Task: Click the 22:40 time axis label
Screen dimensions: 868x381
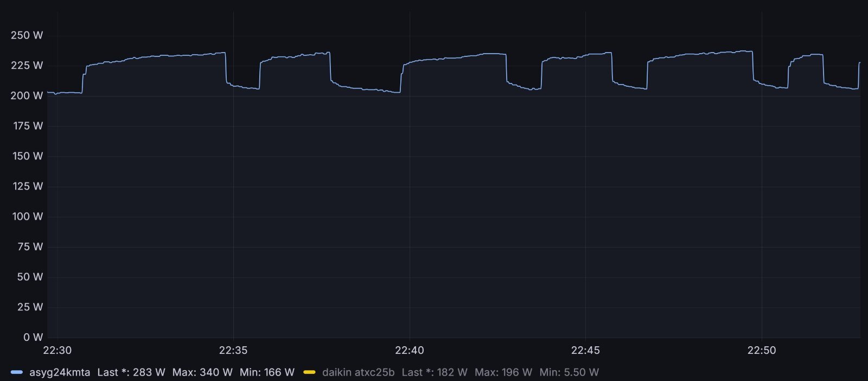Action: tap(410, 351)
